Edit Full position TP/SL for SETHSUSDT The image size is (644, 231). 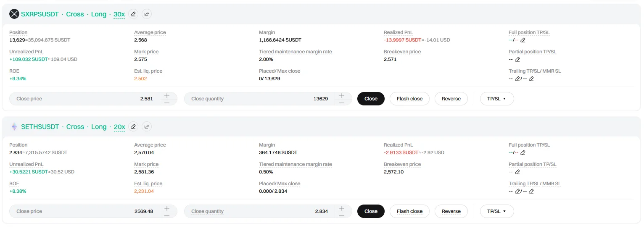tap(523, 153)
